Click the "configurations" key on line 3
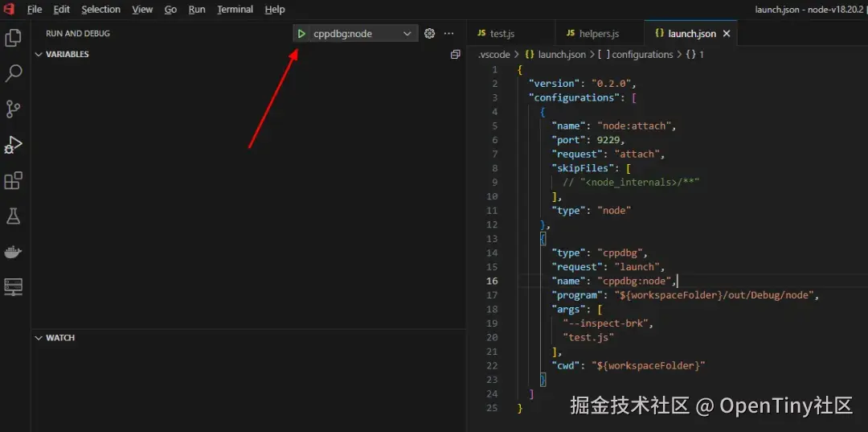This screenshot has width=868, height=432. [574, 97]
